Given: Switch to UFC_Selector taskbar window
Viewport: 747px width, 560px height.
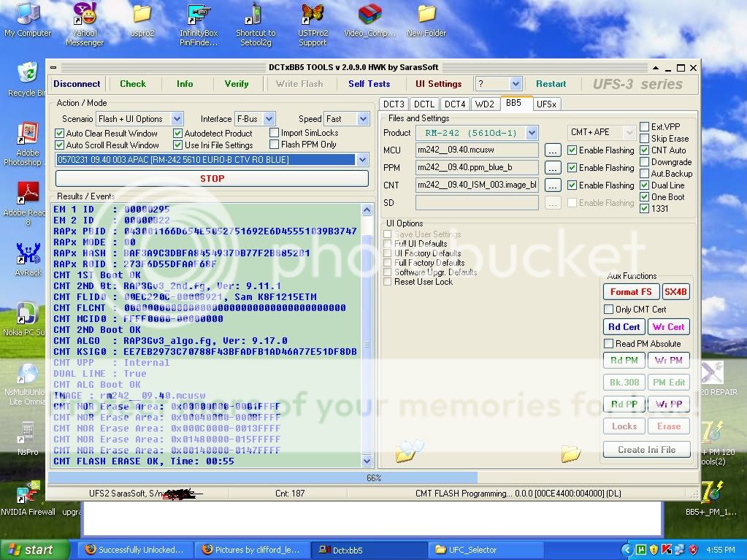Looking at the screenshot, I should 486,550.
